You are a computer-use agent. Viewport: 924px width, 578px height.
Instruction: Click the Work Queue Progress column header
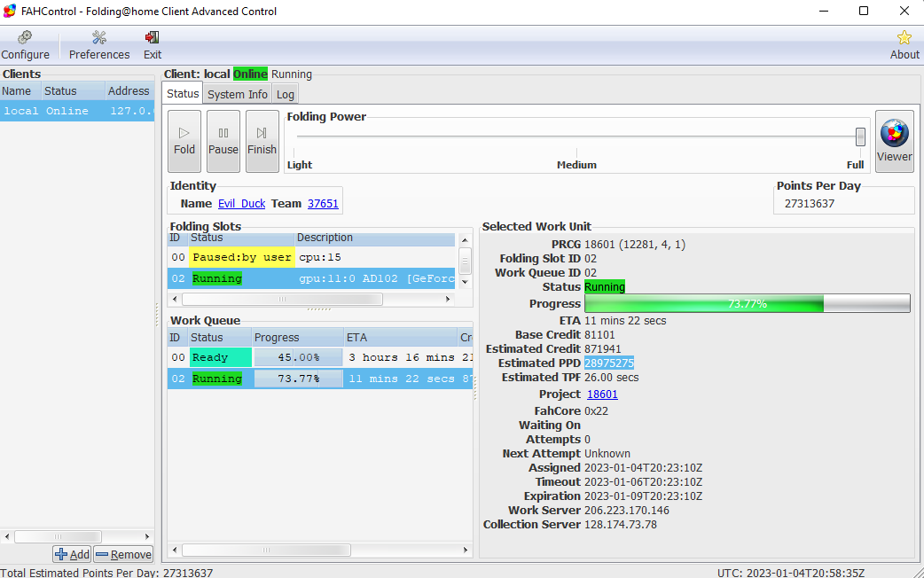tap(298, 338)
